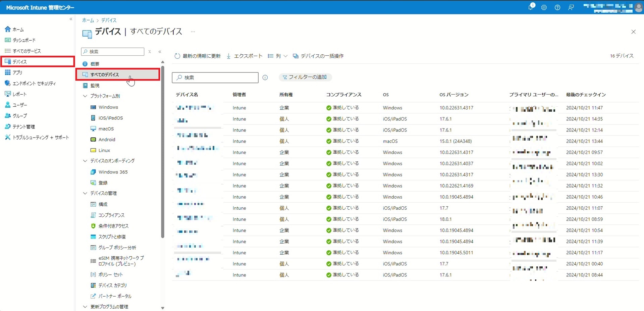The width and height of the screenshot is (644, 311).
Task: Select デバイス in left navigation
Action: click(x=38, y=62)
